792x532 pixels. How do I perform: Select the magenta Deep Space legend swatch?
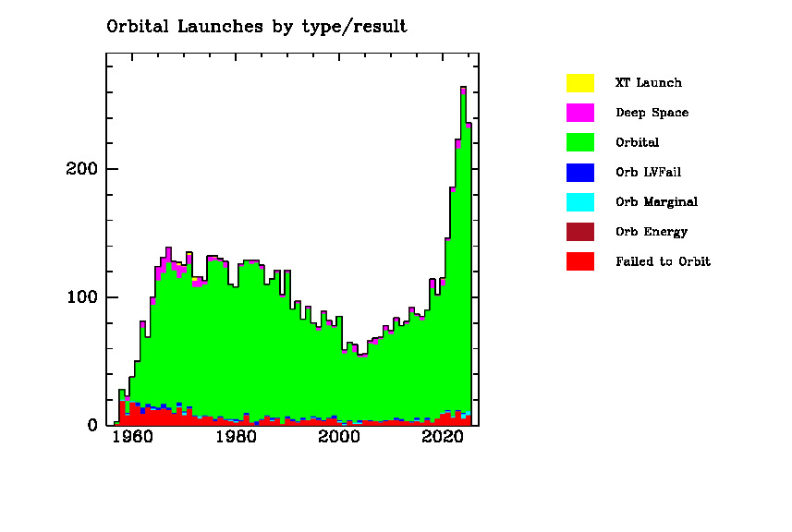click(579, 113)
